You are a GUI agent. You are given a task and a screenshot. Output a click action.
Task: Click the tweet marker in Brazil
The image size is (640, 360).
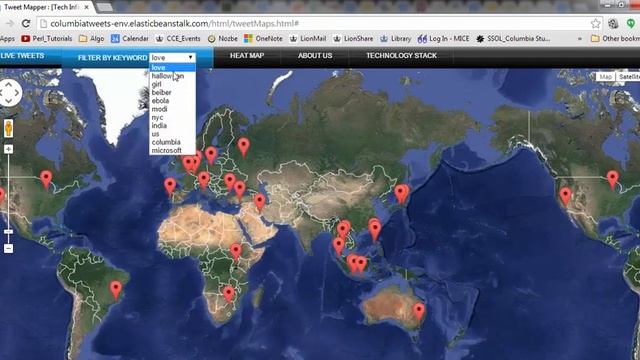pyautogui.click(x=116, y=290)
